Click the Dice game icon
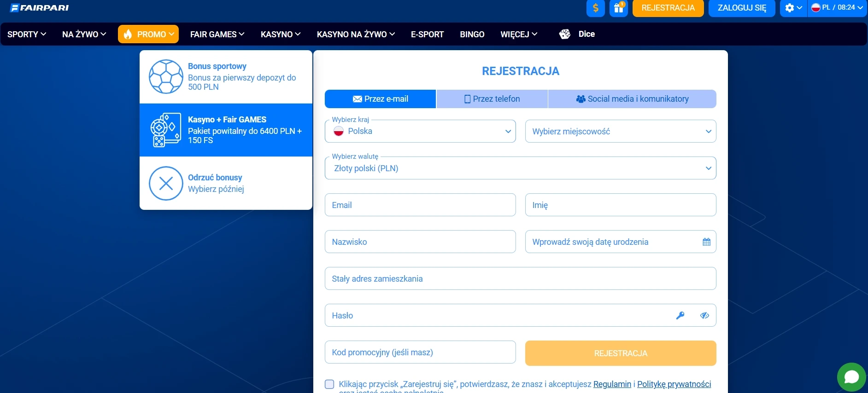 [x=565, y=34]
